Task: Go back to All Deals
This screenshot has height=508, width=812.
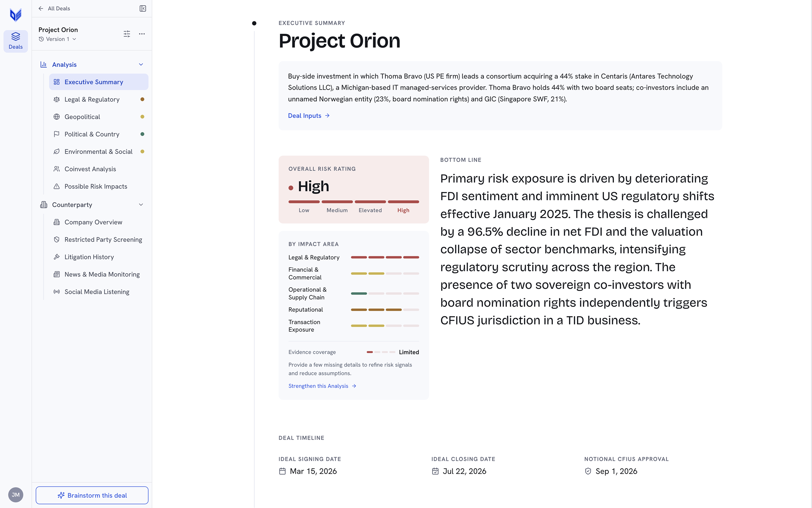Action: [x=54, y=8]
